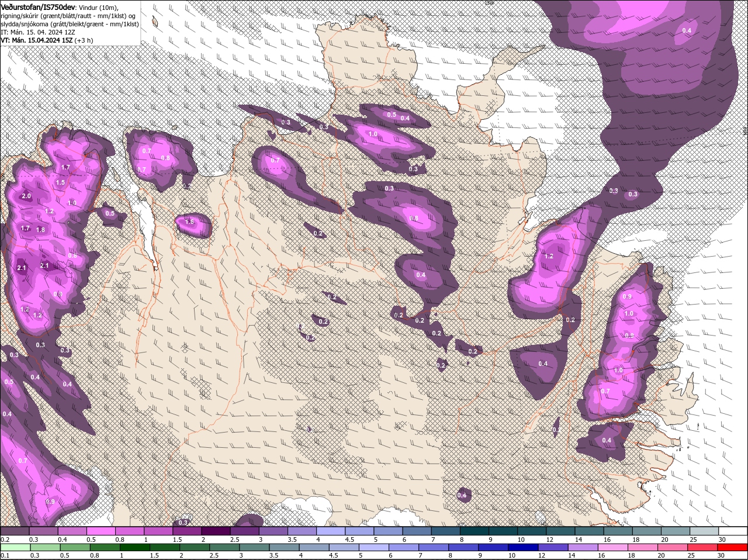This screenshot has width=748, height=560.
Task: Choose the 20 hot pink rain scale swatch
Action: 673,547
